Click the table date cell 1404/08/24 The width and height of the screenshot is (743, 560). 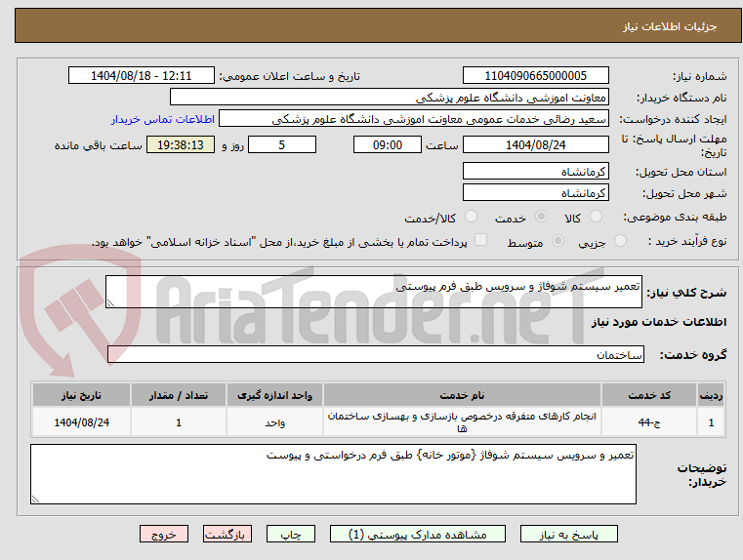point(81,422)
